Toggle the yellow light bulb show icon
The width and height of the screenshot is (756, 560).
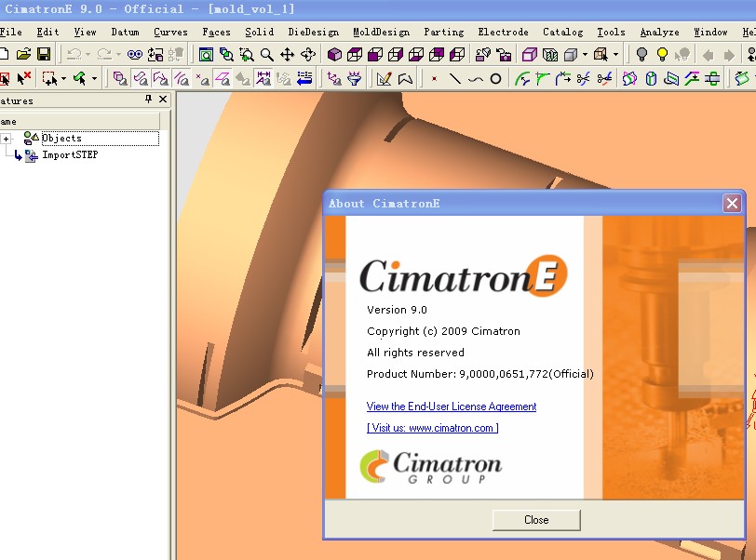(662, 55)
